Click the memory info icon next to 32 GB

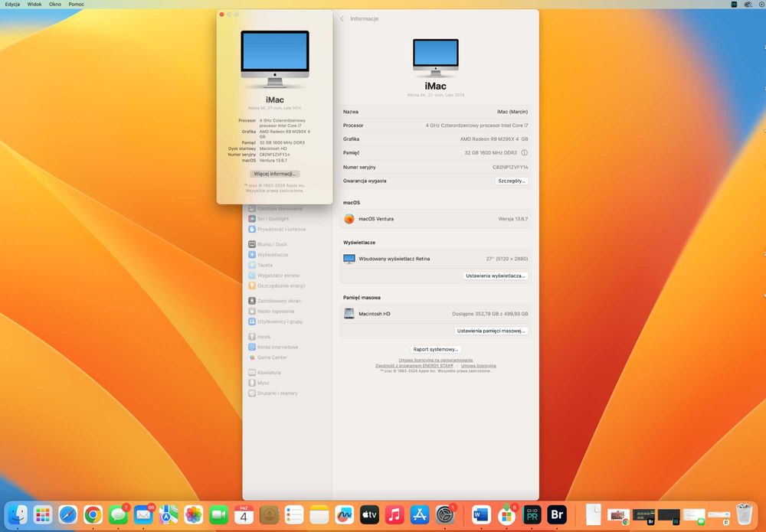point(524,153)
